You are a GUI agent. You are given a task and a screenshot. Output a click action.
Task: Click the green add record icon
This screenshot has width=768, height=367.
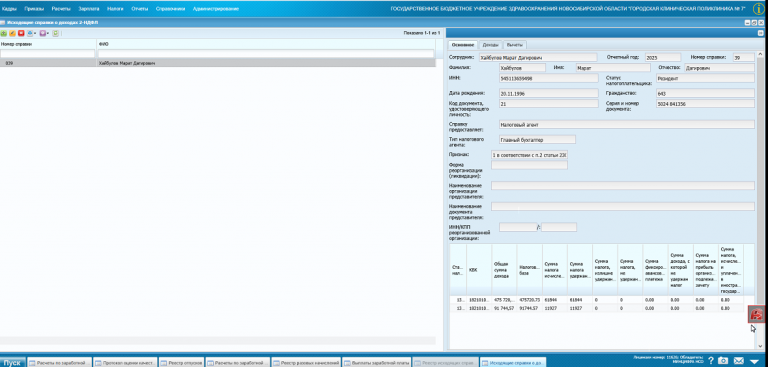4,33
